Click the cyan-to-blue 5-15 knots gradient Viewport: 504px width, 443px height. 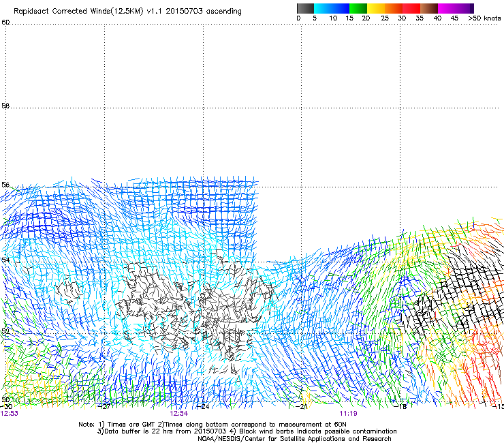click(x=332, y=8)
